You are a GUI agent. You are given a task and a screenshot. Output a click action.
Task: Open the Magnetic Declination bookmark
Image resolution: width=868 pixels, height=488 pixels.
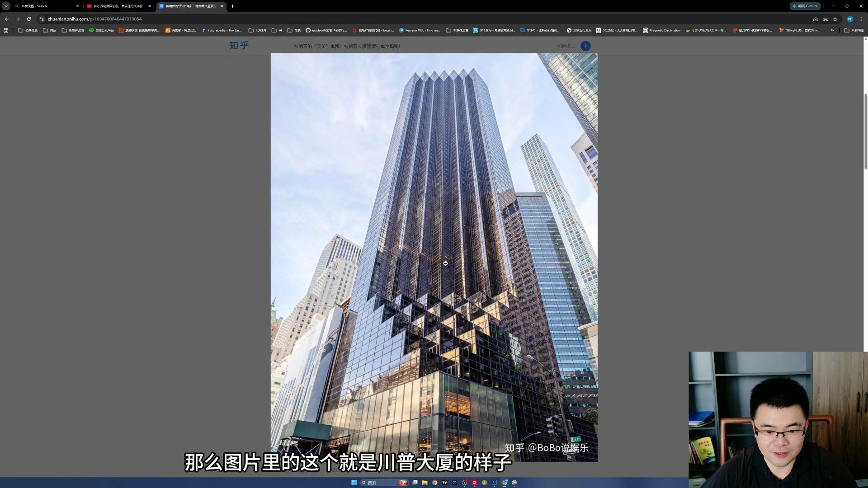662,30
